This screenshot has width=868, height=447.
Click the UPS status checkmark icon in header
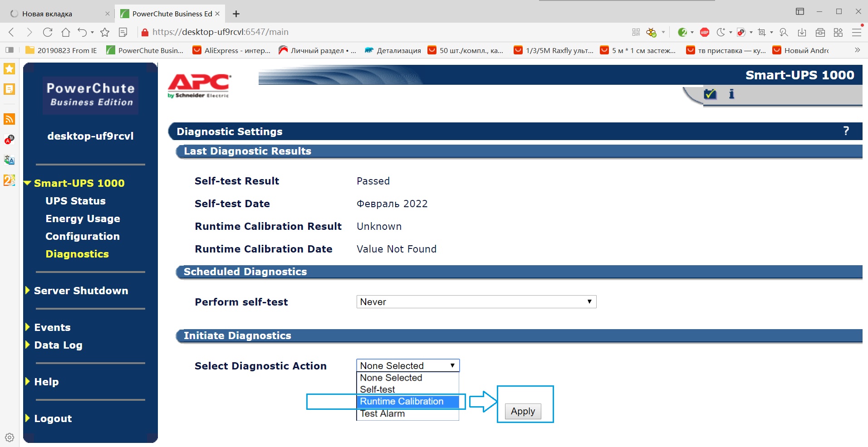tap(710, 94)
